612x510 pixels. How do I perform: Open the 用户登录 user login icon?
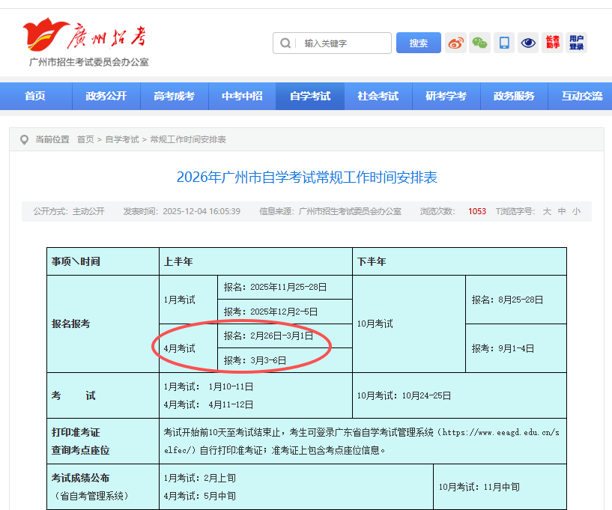pyautogui.click(x=577, y=43)
